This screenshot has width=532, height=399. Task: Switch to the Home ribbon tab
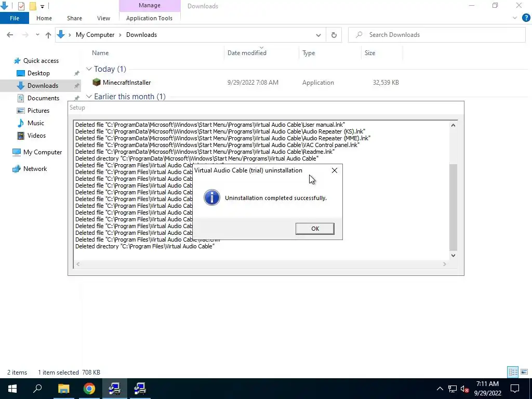(44, 18)
